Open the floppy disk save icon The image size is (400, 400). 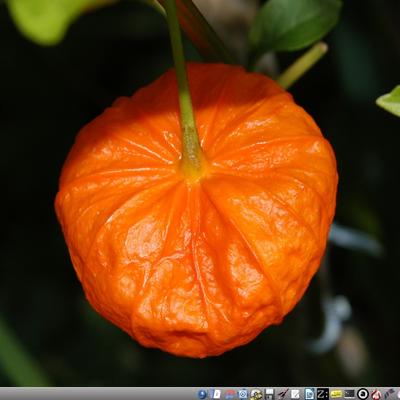pyautogui.click(x=269, y=394)
